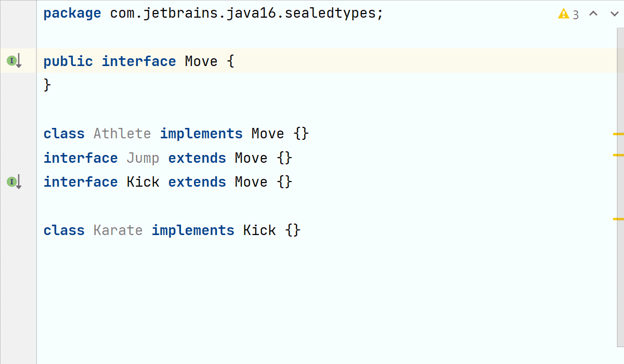Click the closing brace of Move interface

tap(47, 85)
